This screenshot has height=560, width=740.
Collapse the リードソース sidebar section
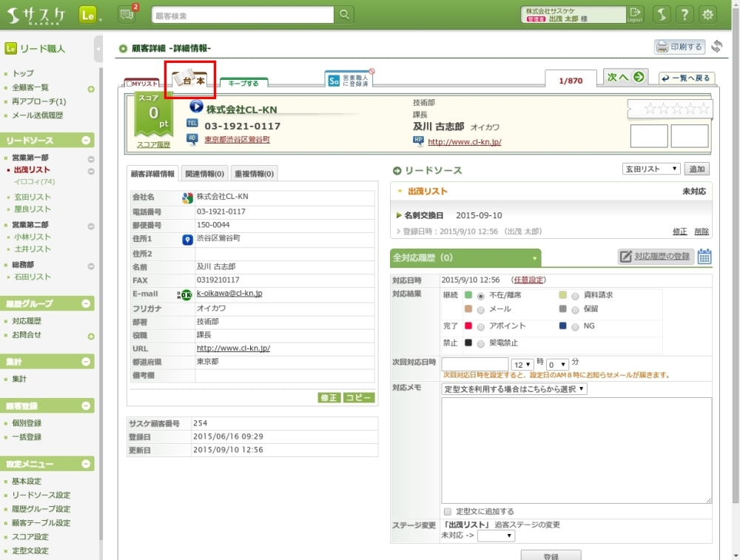(87, 141)
